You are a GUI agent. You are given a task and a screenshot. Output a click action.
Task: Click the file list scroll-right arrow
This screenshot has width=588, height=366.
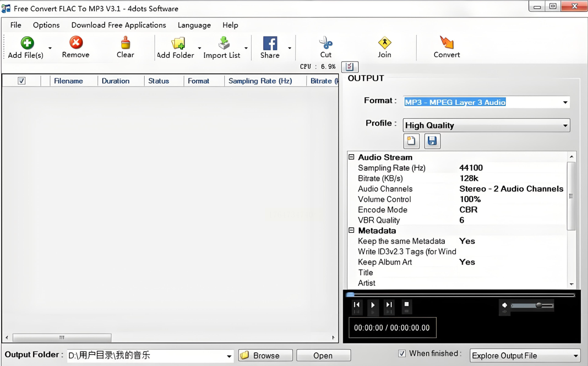click(333, 337)
